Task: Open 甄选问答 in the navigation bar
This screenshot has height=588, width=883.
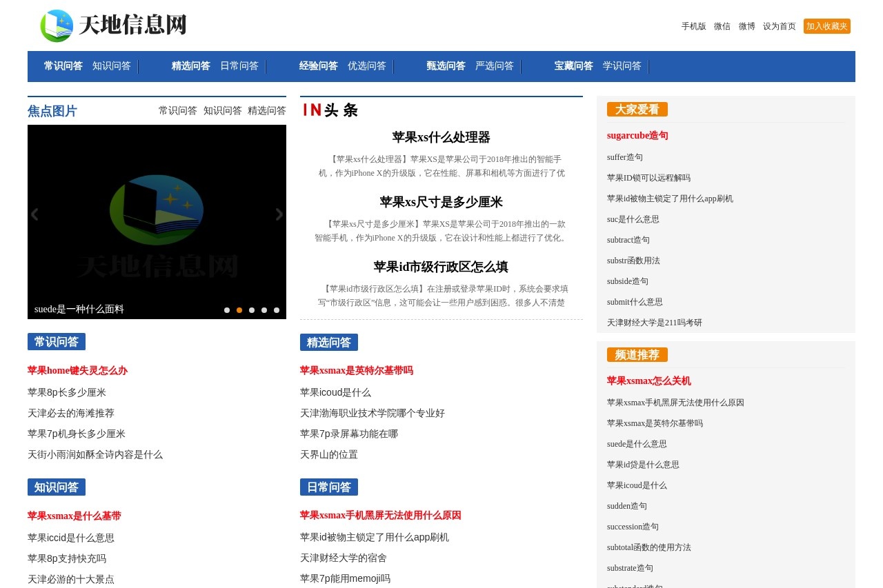Action: (x=446, y=66)
